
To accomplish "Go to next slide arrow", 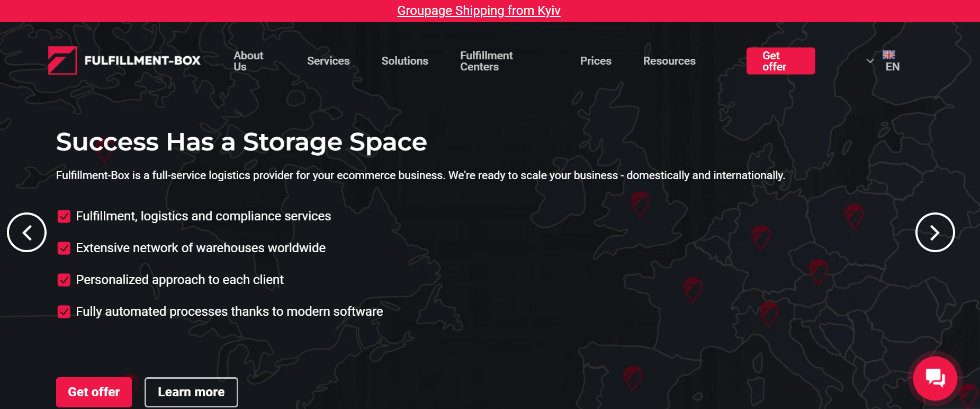I will (x=935, y=232).
